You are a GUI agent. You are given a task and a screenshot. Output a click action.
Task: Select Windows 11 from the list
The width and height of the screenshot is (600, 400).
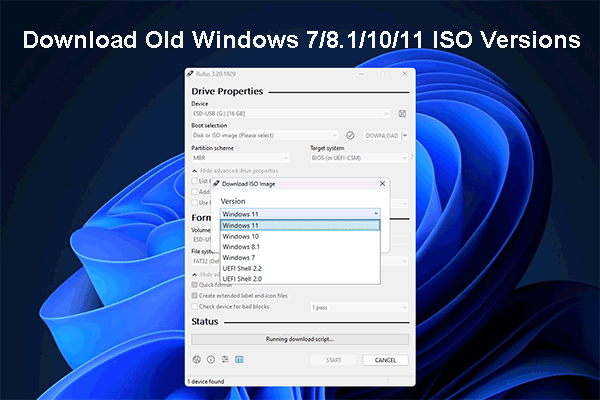click(300, 225)
